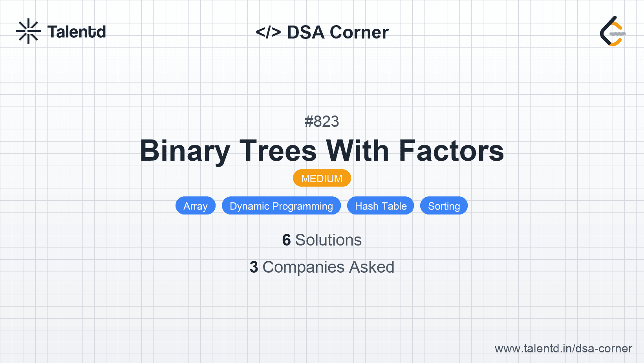
Task: Click the word Corner in the header
Action: 359,32
